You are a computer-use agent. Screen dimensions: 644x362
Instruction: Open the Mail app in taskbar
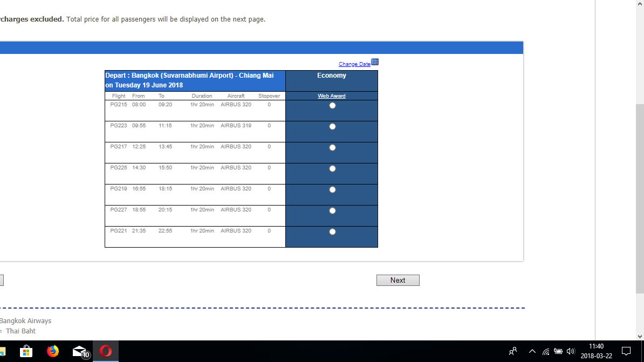[x=80, y=352]
